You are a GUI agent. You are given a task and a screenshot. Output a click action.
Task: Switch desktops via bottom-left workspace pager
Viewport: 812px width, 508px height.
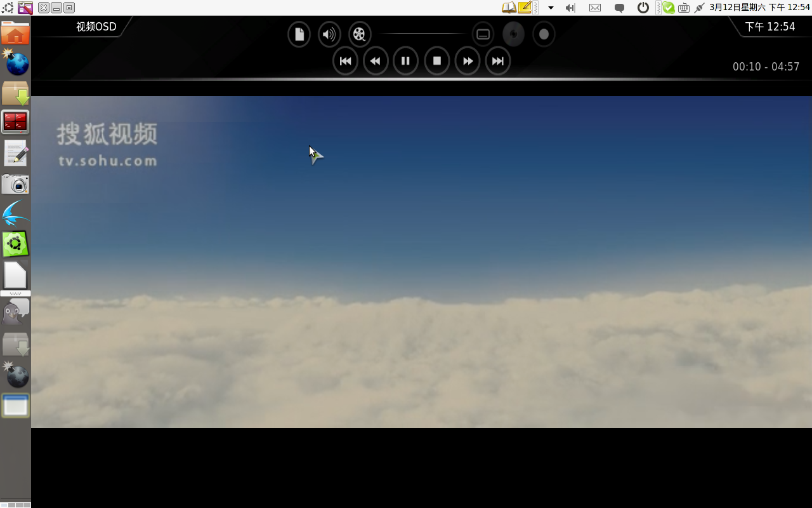click(15, 505)
